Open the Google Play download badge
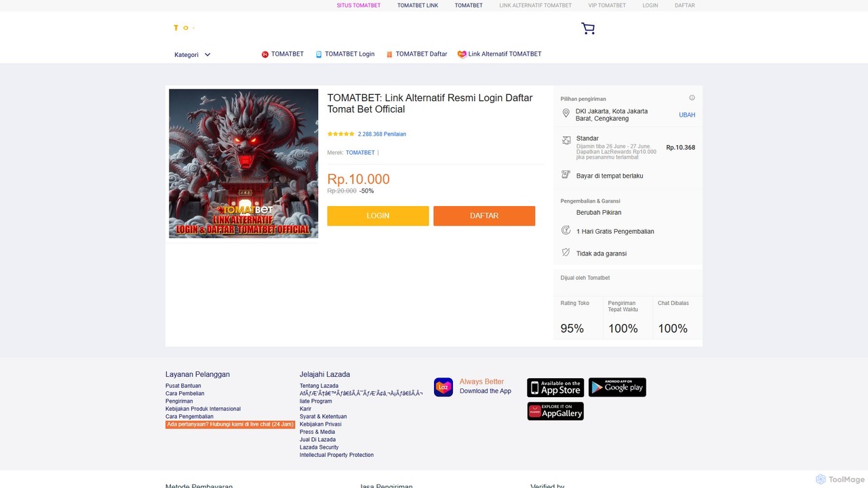 pos(617,387)
